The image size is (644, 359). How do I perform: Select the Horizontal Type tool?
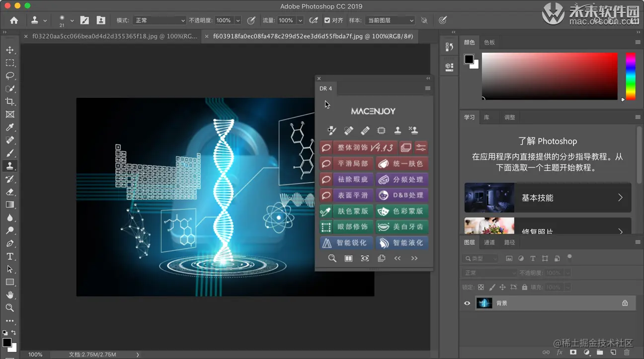pos(10,257)
